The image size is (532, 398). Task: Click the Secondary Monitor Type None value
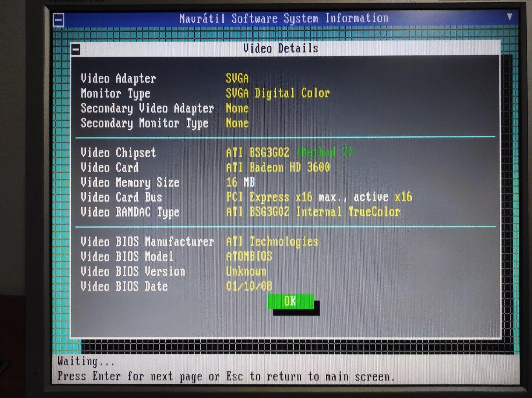tap(237, 123)
